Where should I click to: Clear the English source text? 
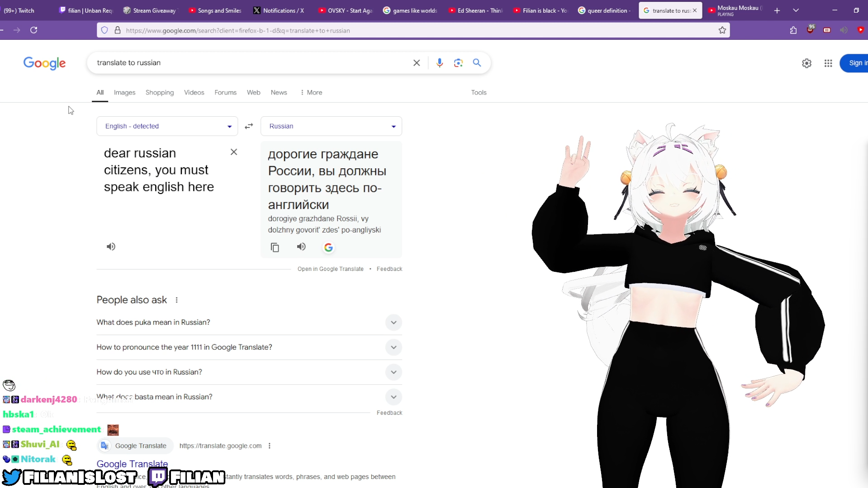point(234,152)
